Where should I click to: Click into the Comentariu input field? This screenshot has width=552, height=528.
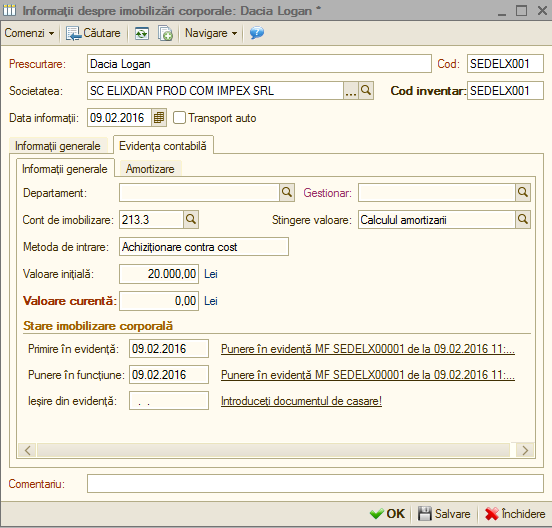(x=315, y=484)
